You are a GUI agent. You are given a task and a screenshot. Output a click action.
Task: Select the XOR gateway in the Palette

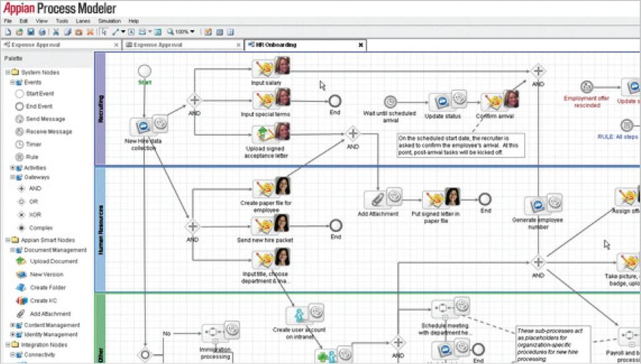point(29,215)
